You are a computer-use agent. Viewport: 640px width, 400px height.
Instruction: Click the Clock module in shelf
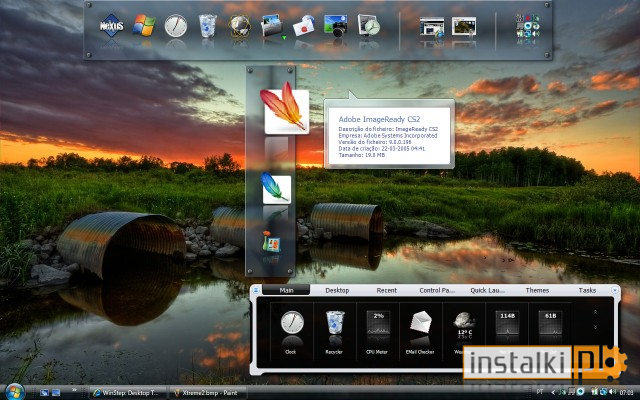click(x=291, y=332)
